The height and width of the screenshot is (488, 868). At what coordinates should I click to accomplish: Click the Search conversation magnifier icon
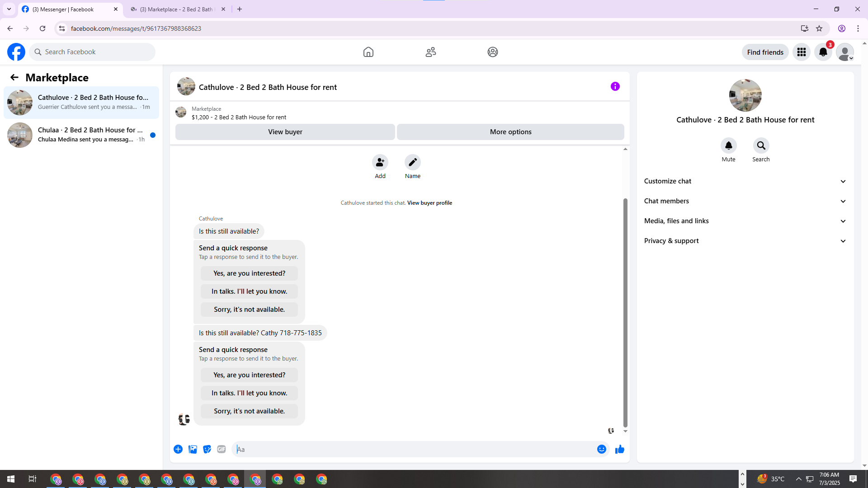pyautogui.click(x=761, y=145)
